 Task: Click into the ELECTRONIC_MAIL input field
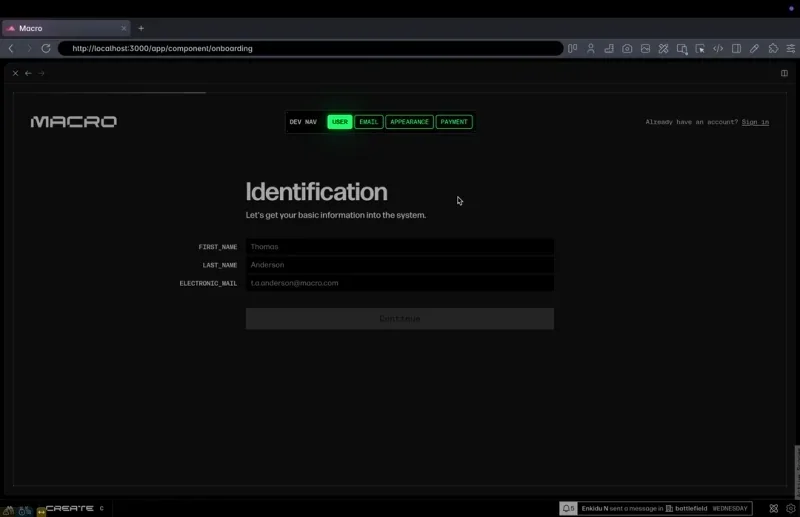coord(399,283)
